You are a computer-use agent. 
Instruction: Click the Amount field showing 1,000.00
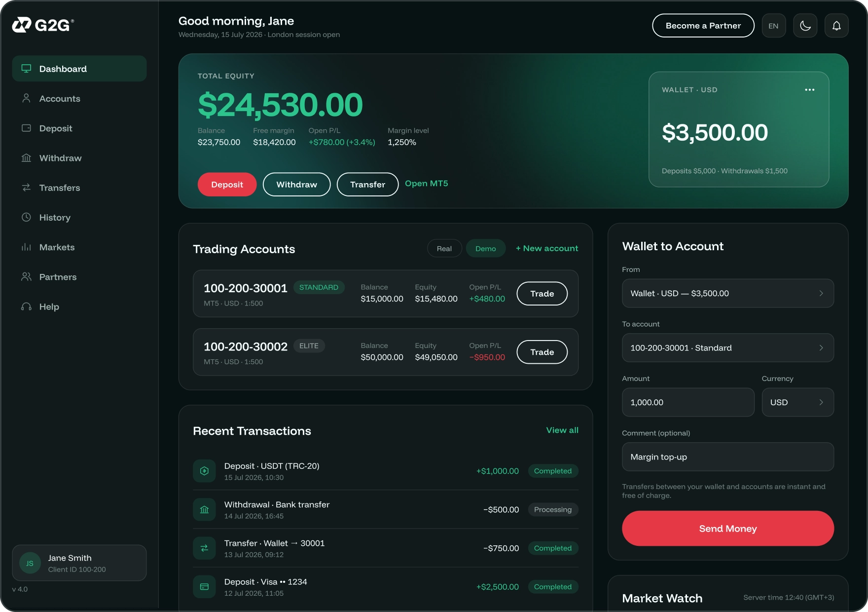click(x=688, y=402)
